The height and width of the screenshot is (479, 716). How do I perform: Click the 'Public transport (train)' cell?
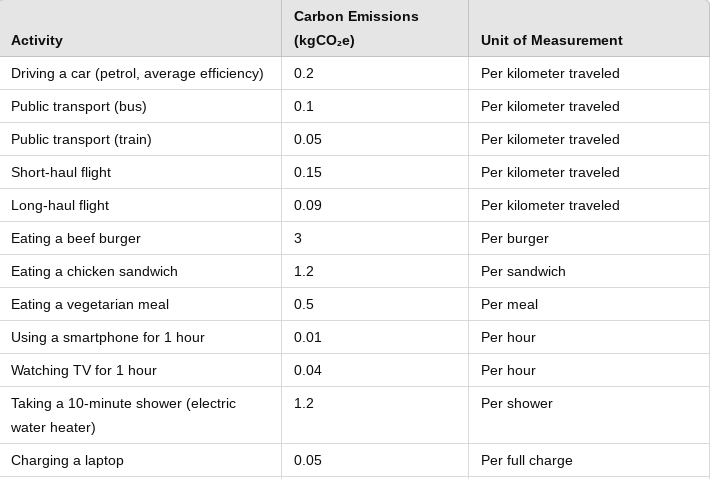pyautogui.click(x=81, y=139)
